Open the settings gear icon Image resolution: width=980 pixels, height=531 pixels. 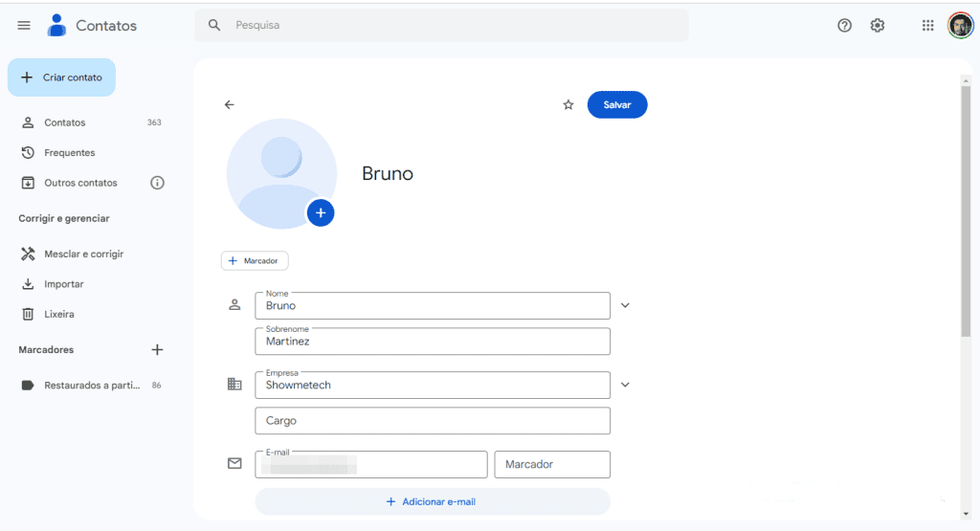point(878,25)
